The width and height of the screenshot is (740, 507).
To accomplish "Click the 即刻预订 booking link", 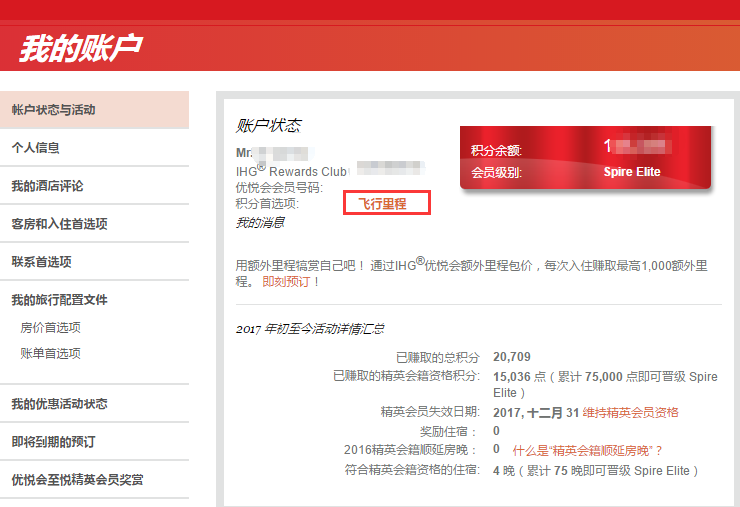I will point(286,282).
